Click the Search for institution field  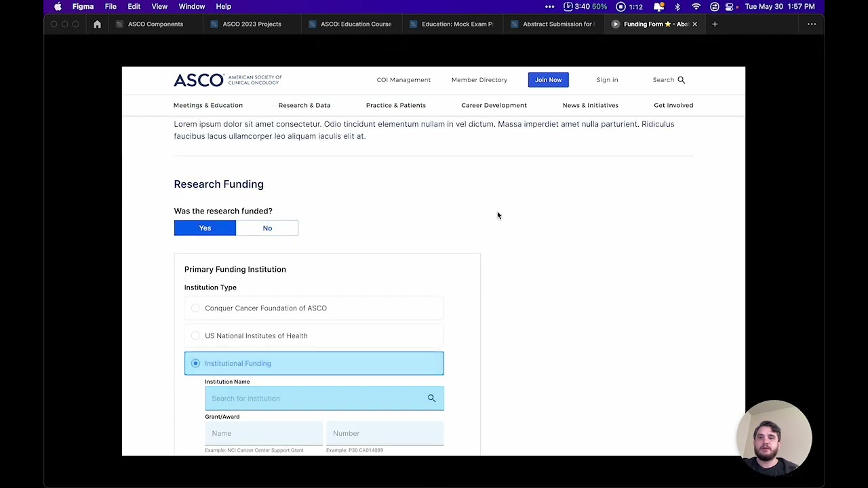[x=324, y=399]
